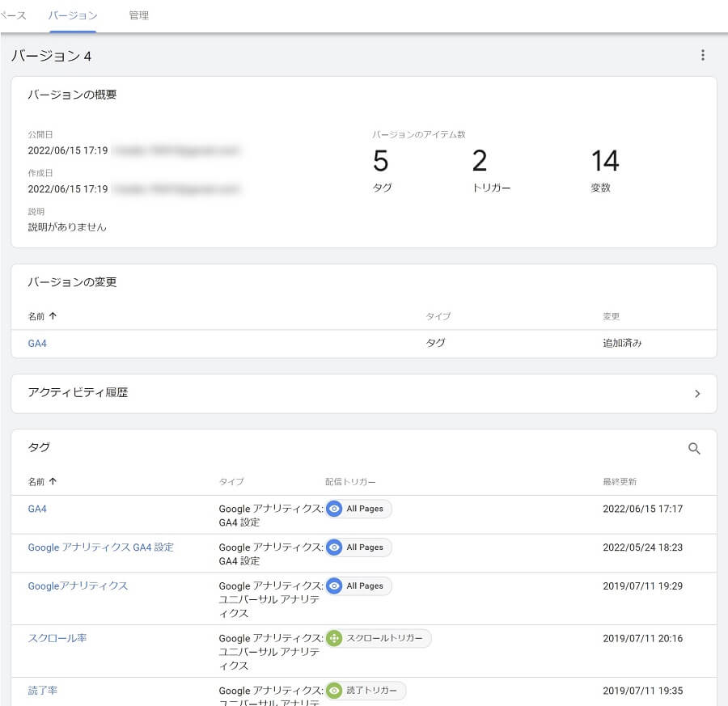Select the バージョン tab
728x706 pixels.
point(73,15)
